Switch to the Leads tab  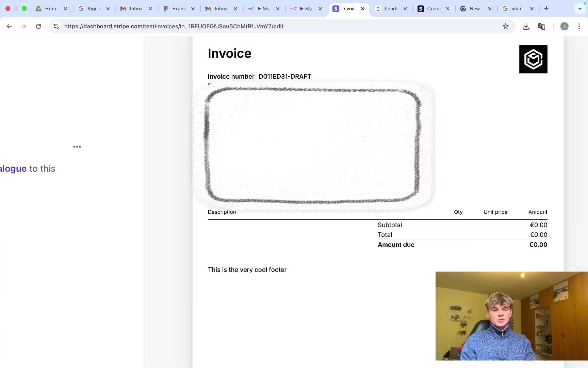click(x=391, y=9)
